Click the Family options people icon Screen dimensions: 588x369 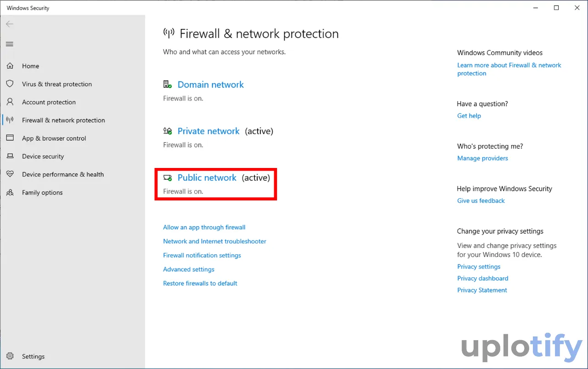pos(10,193)
